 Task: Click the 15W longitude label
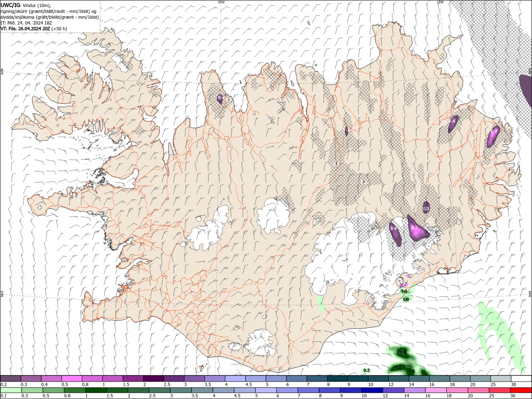tap(440, 2)
